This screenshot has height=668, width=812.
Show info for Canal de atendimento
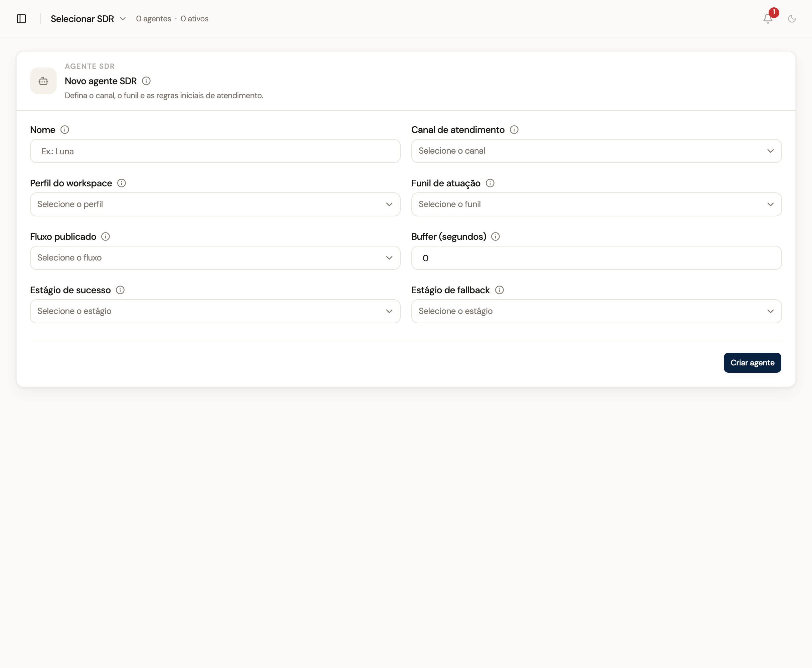click(x=514, y=130)
